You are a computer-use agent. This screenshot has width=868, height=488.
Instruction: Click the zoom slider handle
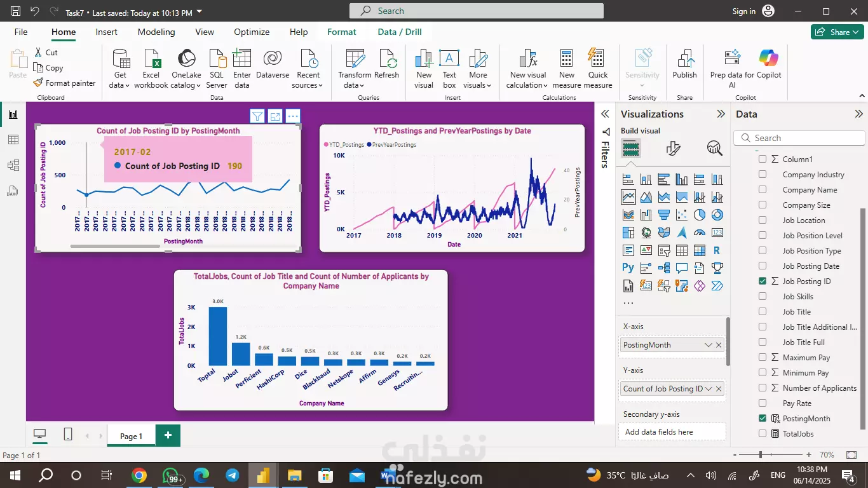[x=761, y=455]
